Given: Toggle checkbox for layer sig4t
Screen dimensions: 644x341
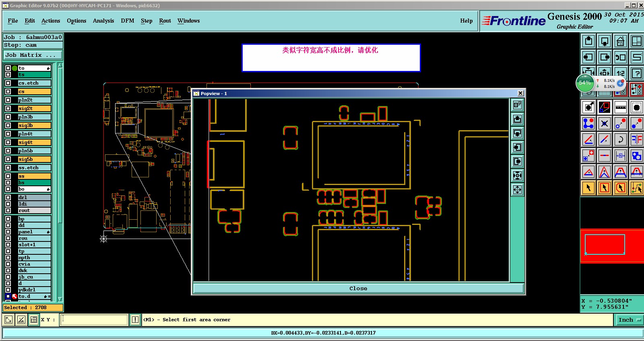Looking at the screenshot, I should [x=8, y=142].
